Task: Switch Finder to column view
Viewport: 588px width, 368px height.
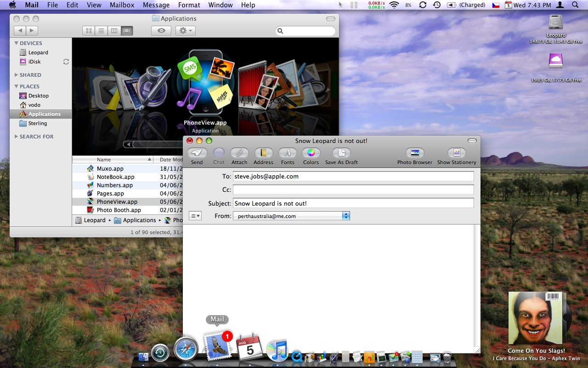Action: [114, 31]
